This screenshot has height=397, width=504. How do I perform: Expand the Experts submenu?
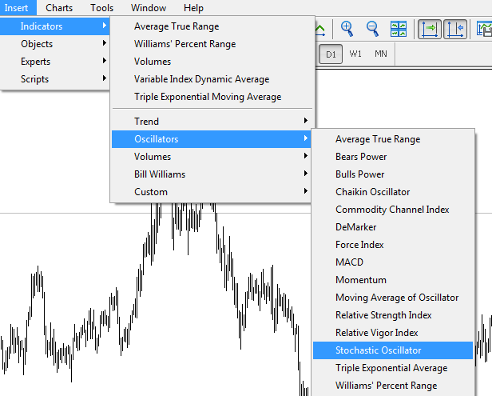(x=55, y=61)
